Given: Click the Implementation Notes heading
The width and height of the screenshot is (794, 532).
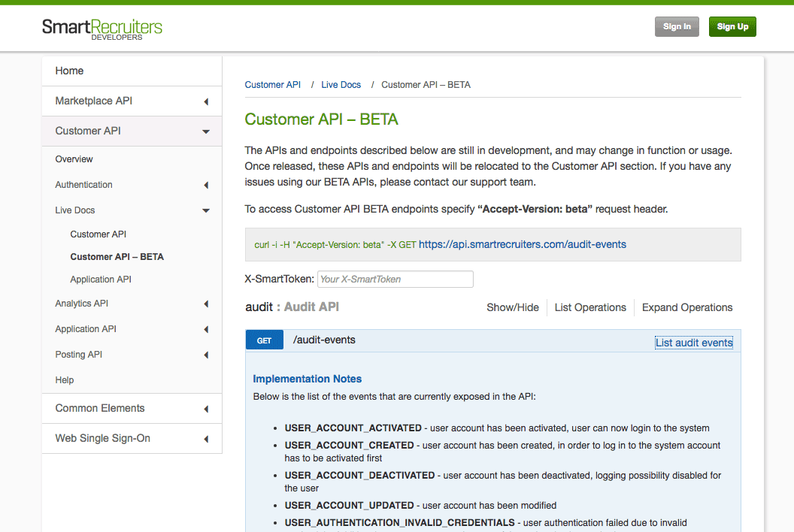Looking at the screenshot, I should click(308, 379).
